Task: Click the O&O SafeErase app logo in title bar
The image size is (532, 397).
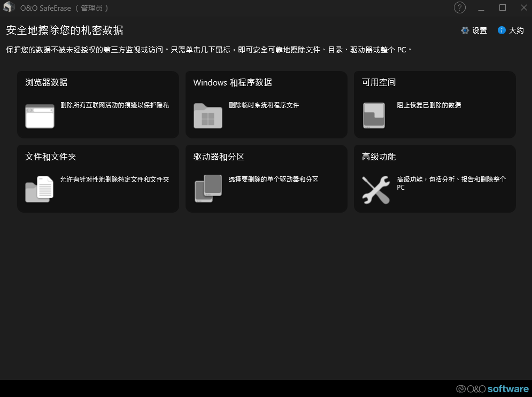Action: click(9, 7)
